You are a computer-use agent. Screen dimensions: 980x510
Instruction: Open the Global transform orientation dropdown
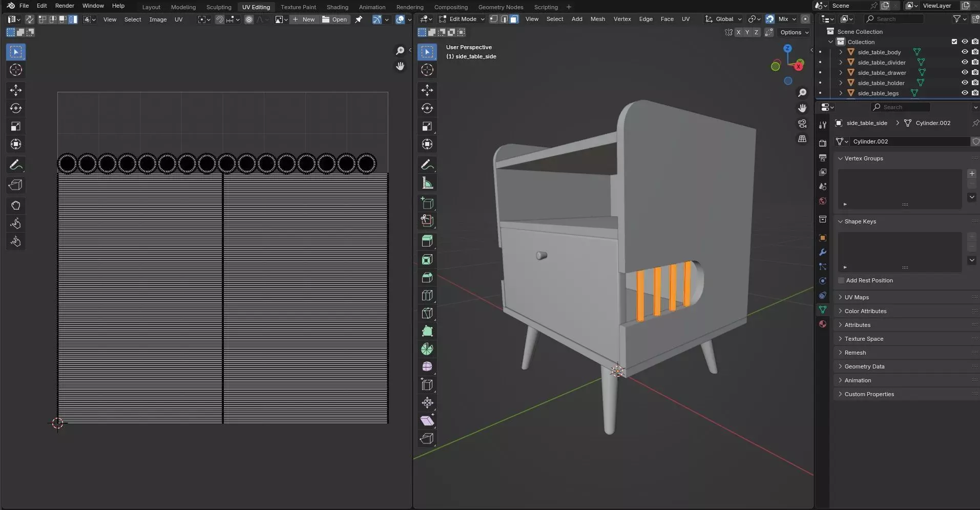click(724, 19)
